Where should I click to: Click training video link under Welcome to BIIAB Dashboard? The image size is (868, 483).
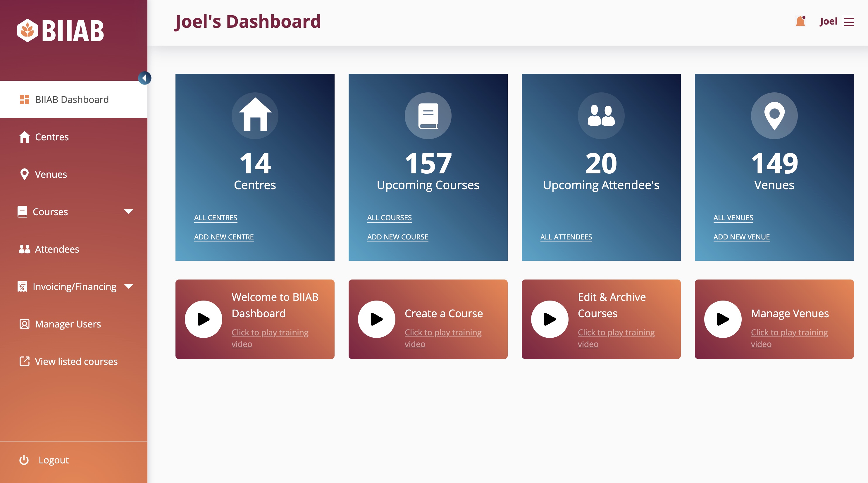click(x=270, y=338)
